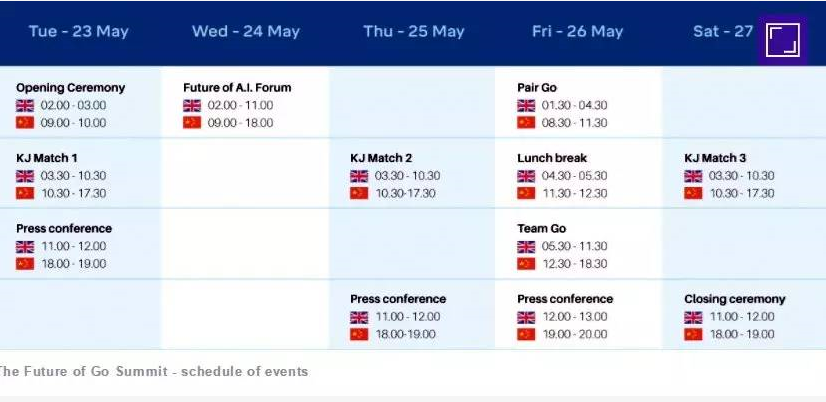Click China flag under Future of A.I. Forum
The width and height of the screenshot is (826, 402).
click(192, 123)
